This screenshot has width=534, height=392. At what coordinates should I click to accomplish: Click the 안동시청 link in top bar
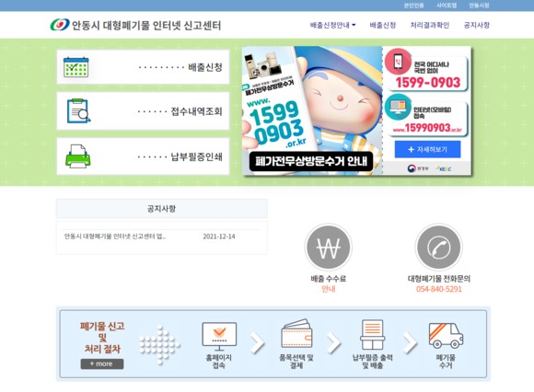(x=479, y=6)
